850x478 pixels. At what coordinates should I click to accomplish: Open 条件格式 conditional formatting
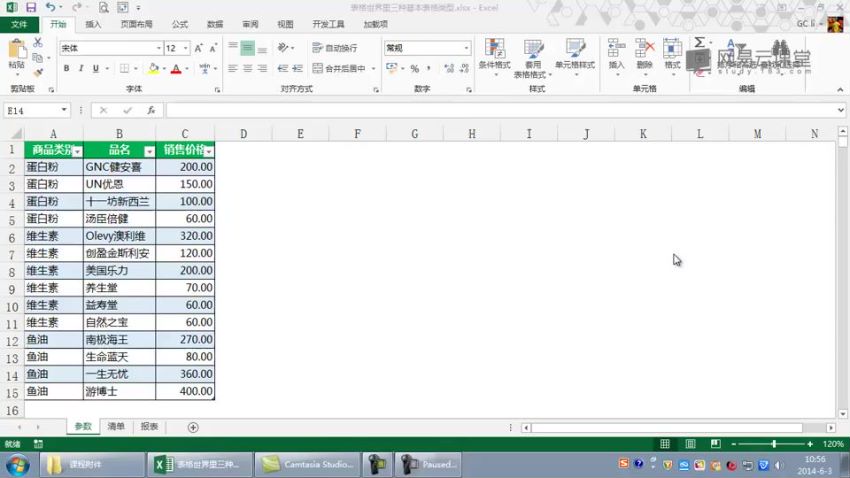494,57
